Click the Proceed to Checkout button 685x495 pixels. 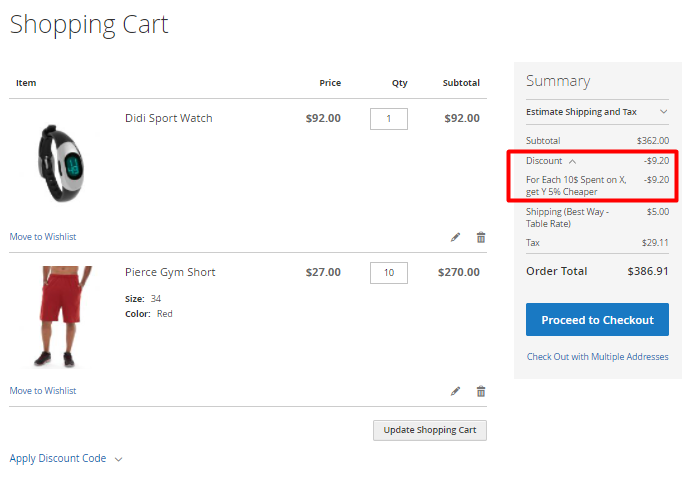597,320
